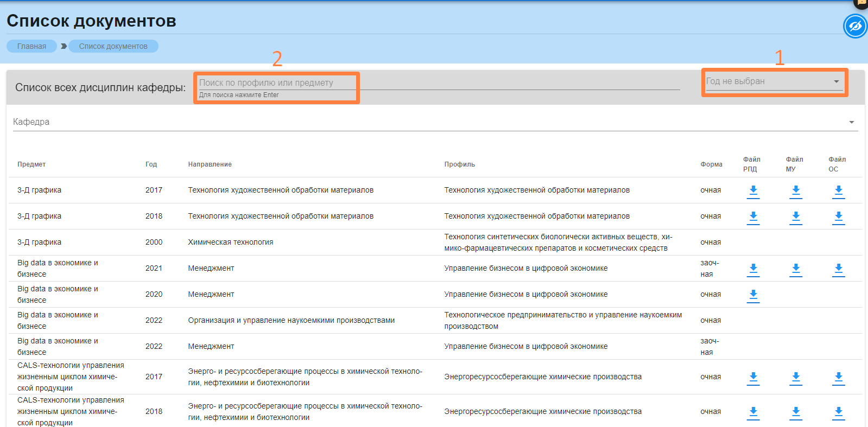Viewport: 868px width, 427px height.
Task: Download MU file for 3-Д графика 2018
Action: pos(796,217)
